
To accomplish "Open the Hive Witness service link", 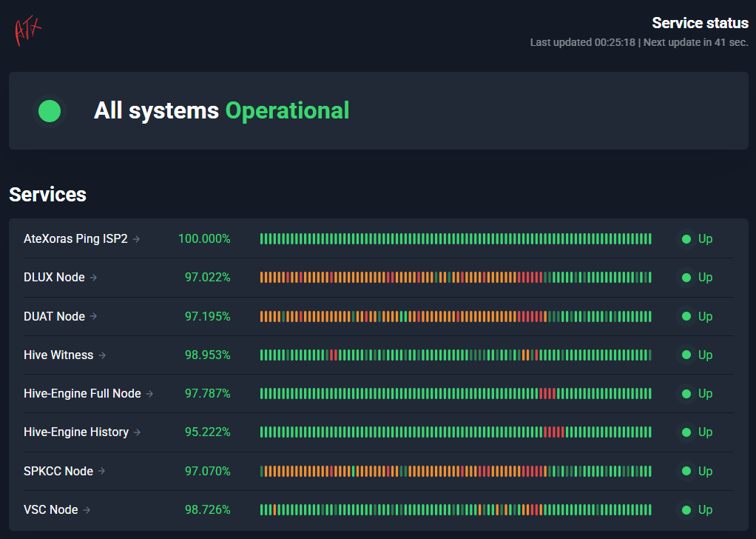I will pos(58,355).
